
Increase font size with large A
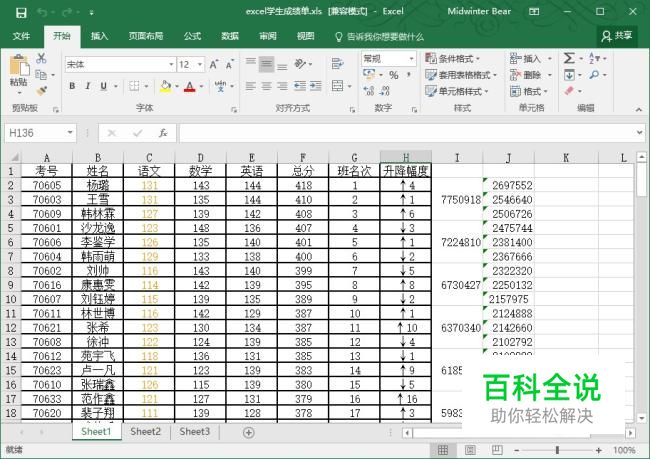pos(213,65)
